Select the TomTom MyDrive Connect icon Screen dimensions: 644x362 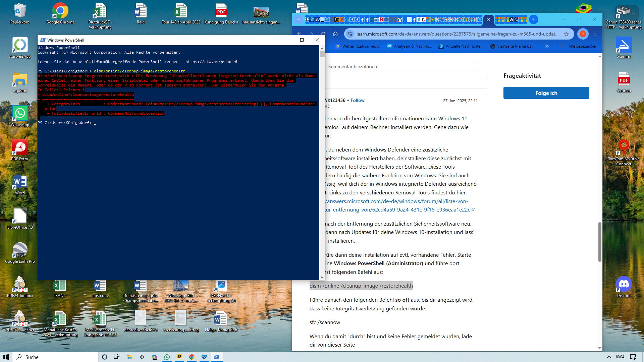624,153
